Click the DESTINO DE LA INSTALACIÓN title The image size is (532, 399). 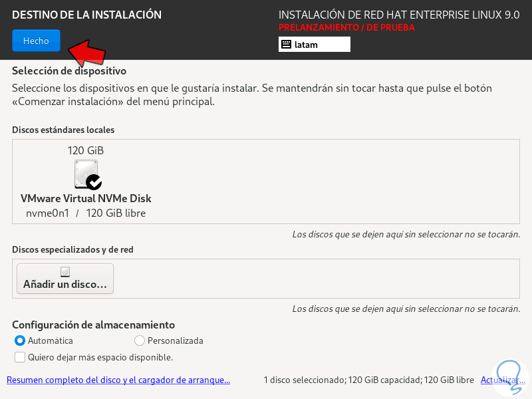[x=87, y=15]
